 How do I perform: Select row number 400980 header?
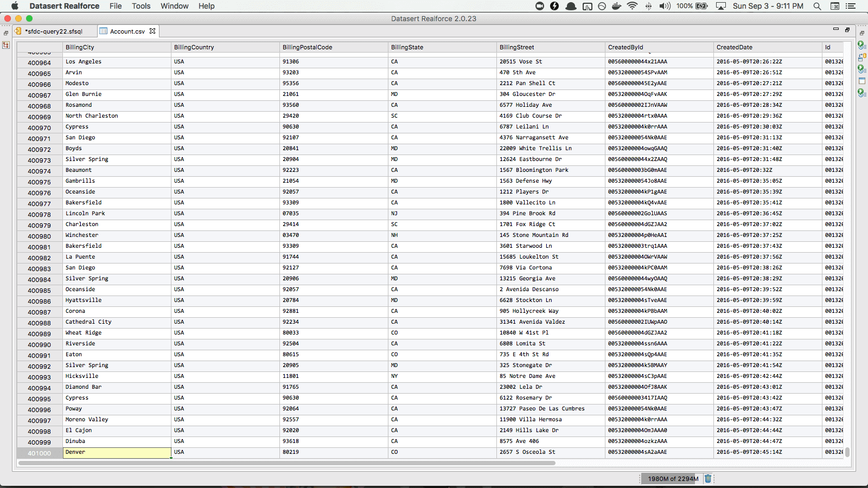click(39, 236)
